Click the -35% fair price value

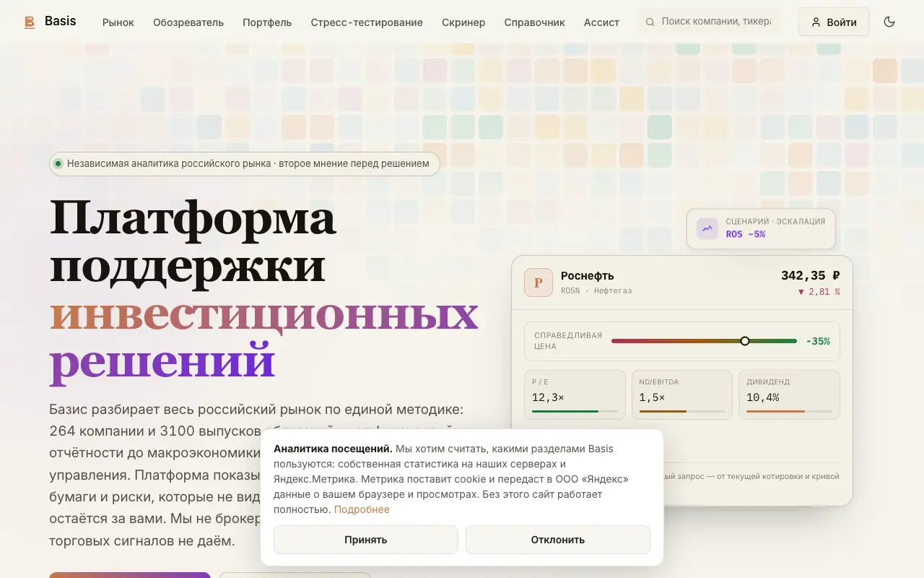pos(818,341)
